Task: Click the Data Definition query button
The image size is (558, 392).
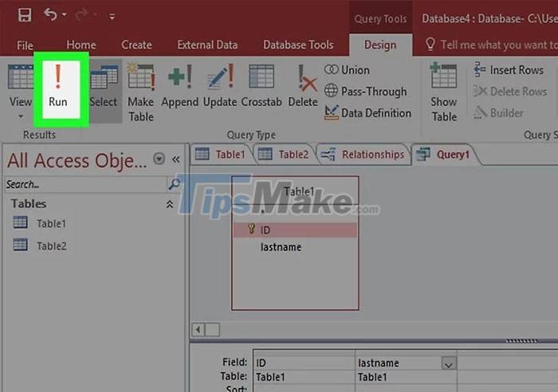Action: coord(367,113)
